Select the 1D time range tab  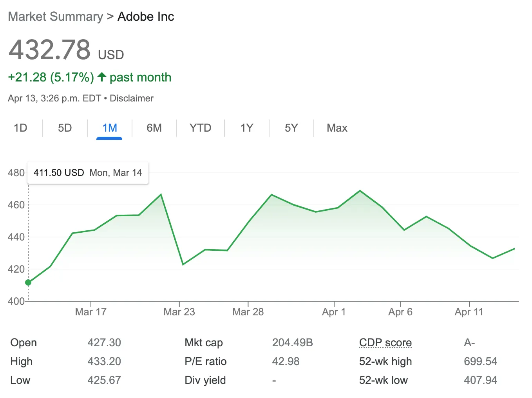pyautogui.click(x=20, y=128)
